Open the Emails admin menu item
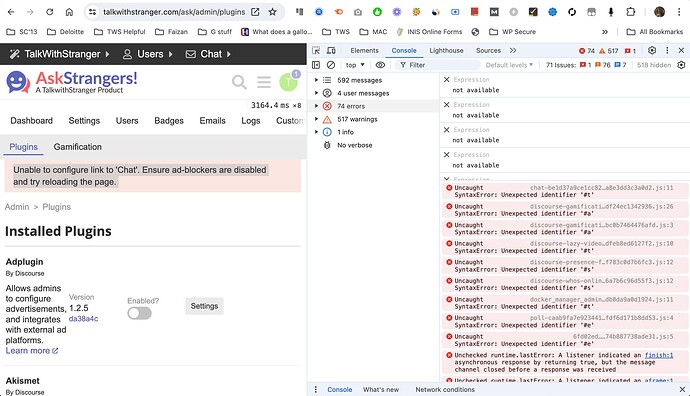 [x=213, y=121]
